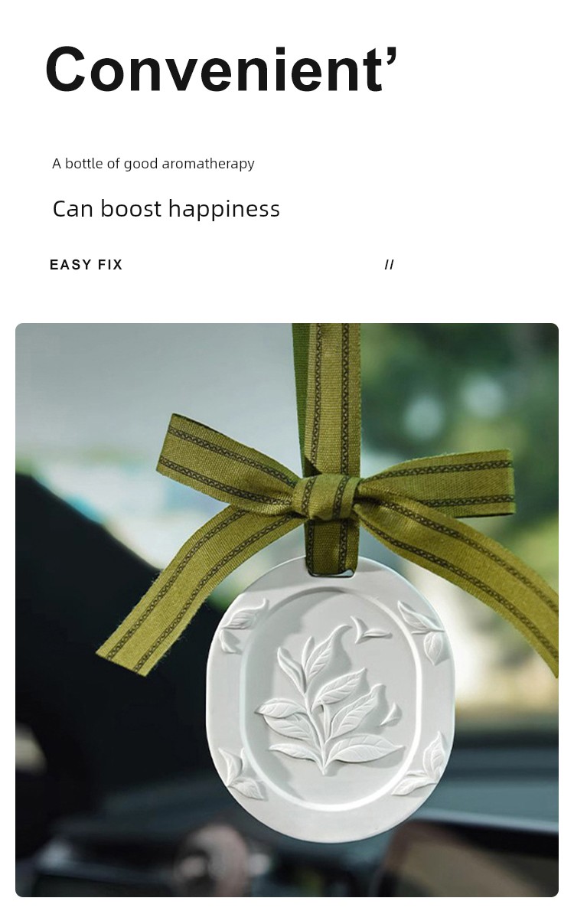Select the vertical ribbon strap above the knot
574x924 pixels.
point(327,398)
